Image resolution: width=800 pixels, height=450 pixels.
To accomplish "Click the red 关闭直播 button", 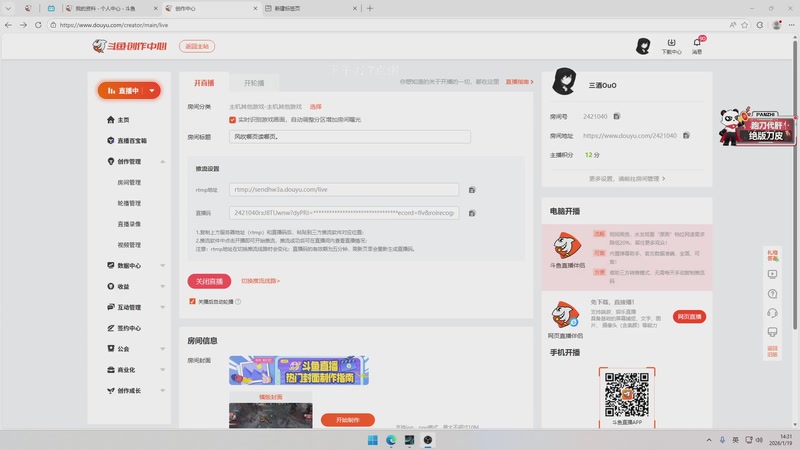I will [209, 281].
